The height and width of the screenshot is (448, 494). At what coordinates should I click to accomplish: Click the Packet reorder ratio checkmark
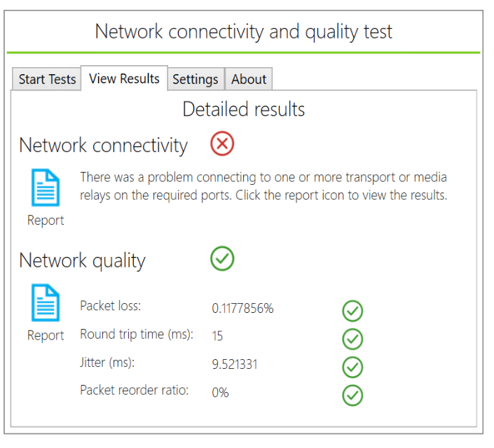[352, 395]
